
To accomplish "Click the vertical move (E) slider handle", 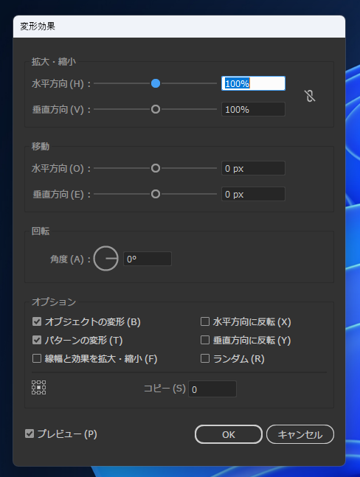I will tap(155, 194).
